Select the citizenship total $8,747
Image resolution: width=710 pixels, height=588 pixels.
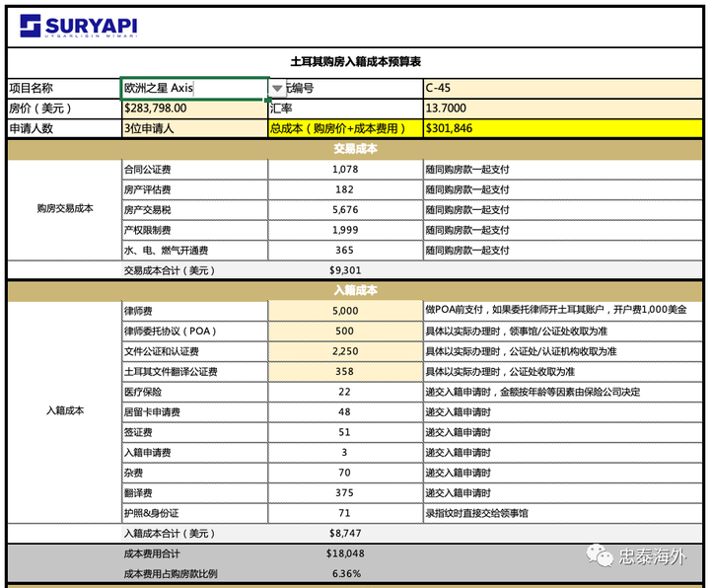click(x=345, y=533)
